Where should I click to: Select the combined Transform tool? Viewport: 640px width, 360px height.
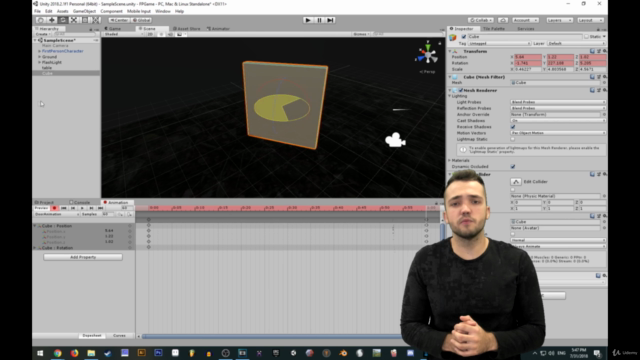(96, 20)
